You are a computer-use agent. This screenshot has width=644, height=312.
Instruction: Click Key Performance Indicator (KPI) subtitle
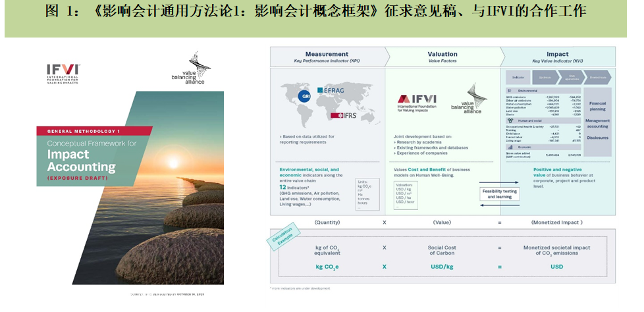327,61
